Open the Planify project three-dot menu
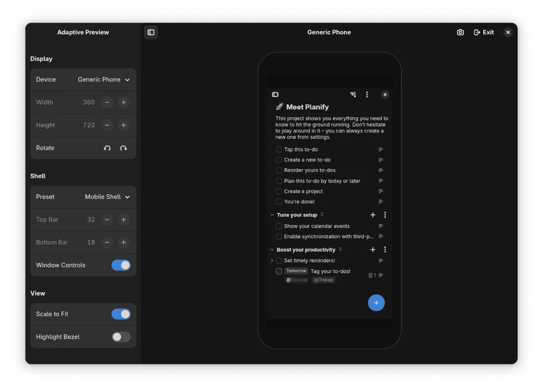The width and height of the screenshot is (543, 392). [367, 94]
